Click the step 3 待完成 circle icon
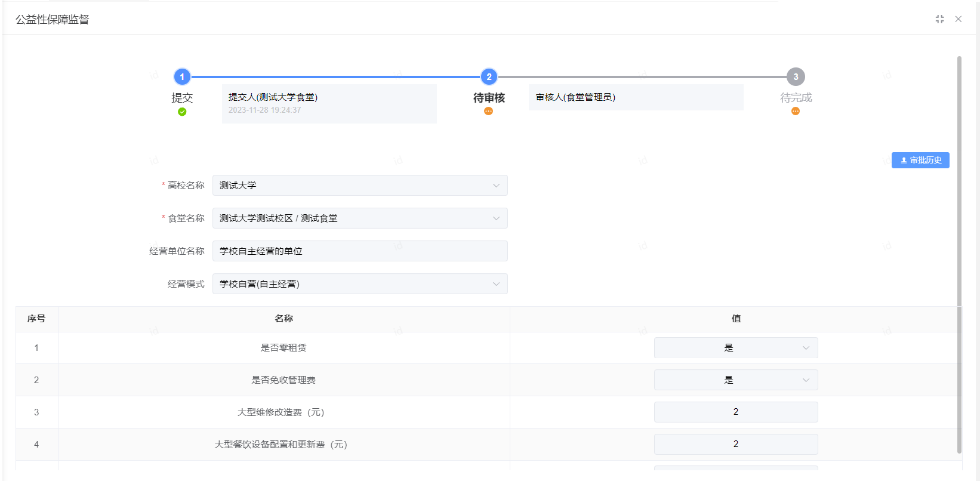 796,77
